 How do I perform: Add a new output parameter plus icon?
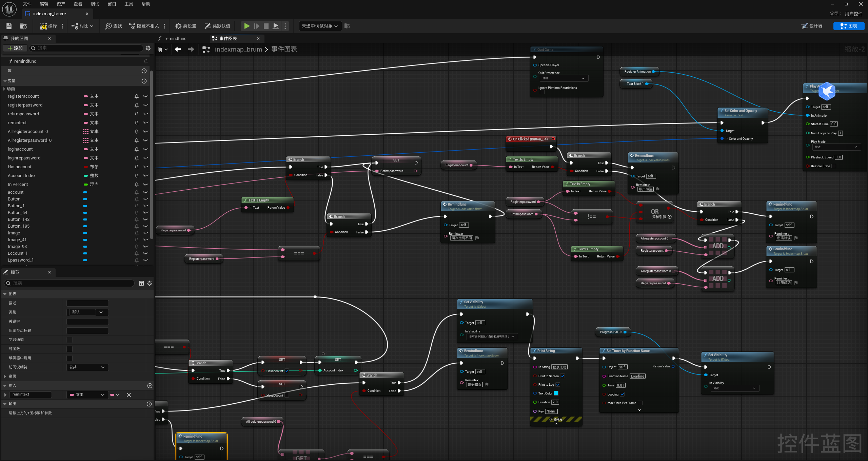[x=149, y=404]
